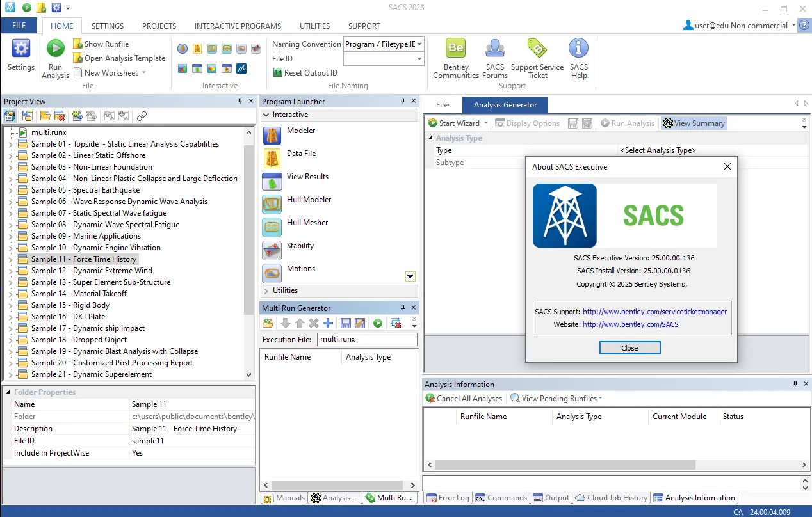Click Show Runfile in the ribbon
Image resolution: width=812 pixels, height=517 pixels.
101,44
